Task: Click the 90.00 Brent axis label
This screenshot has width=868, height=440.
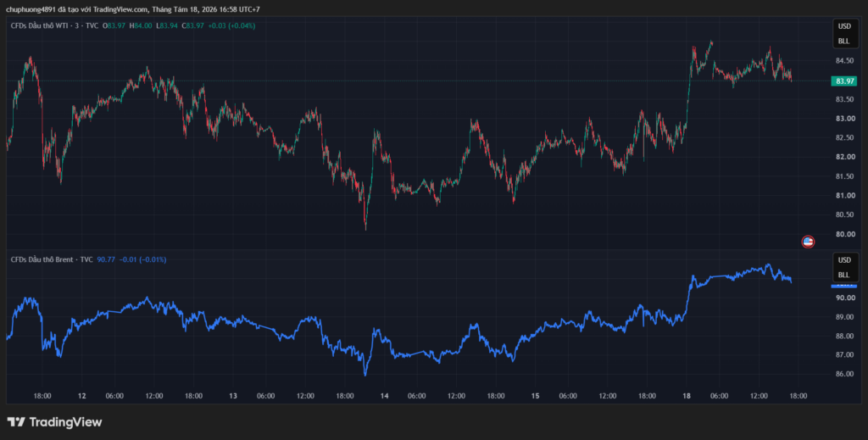Action: [843, 298]
